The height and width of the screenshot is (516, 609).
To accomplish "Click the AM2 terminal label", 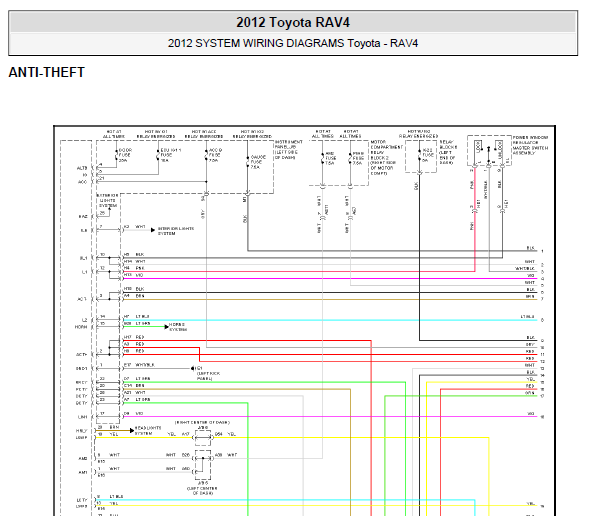I will [x=83, y=458].
